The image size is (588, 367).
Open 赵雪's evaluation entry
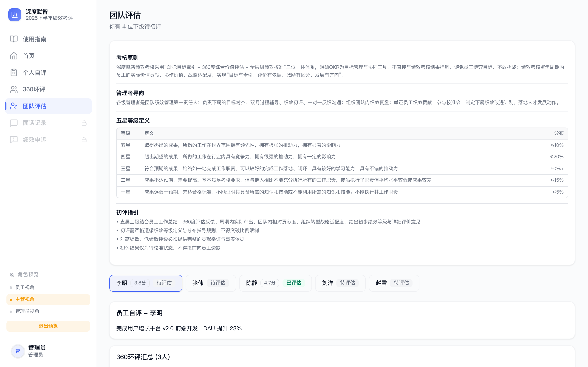point(394,283)
